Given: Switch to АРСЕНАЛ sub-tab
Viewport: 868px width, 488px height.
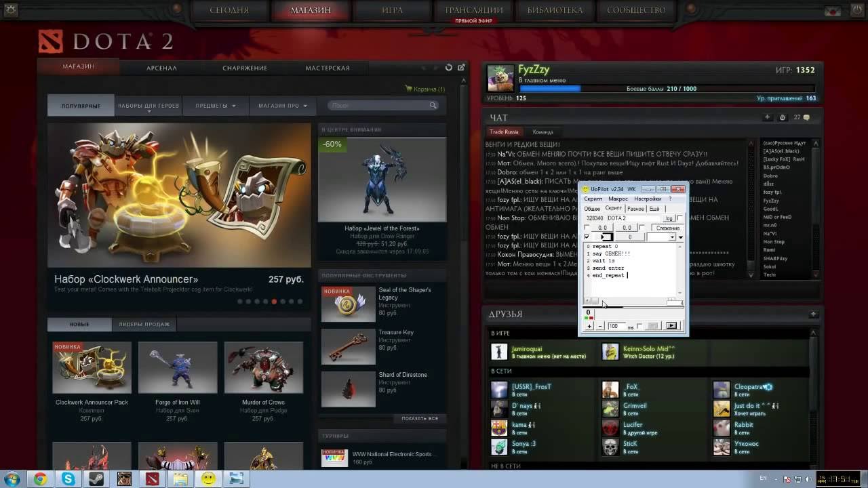Looking at the screenshot, I should click(x=161, y=68).
